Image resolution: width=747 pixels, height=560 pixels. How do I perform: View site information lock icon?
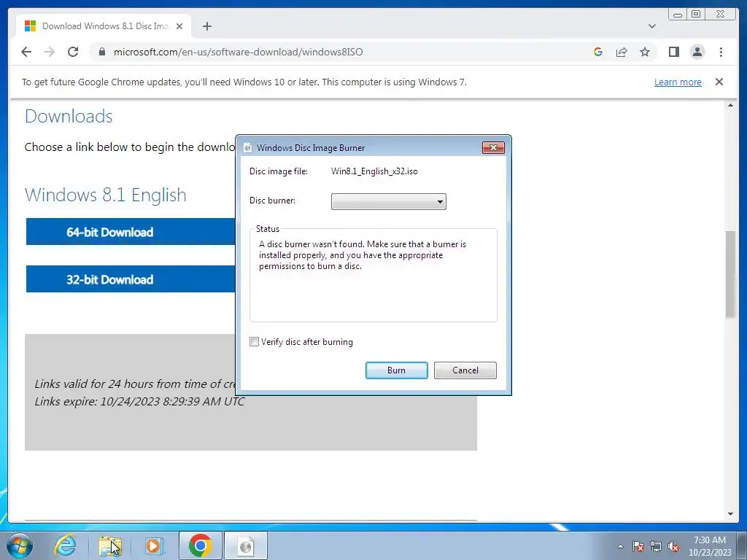102,52
